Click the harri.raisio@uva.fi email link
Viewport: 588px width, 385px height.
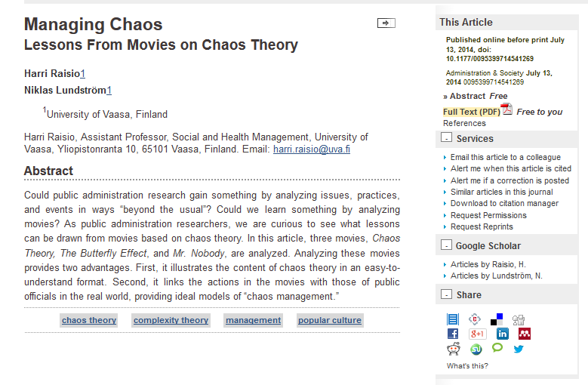[312, 149]
